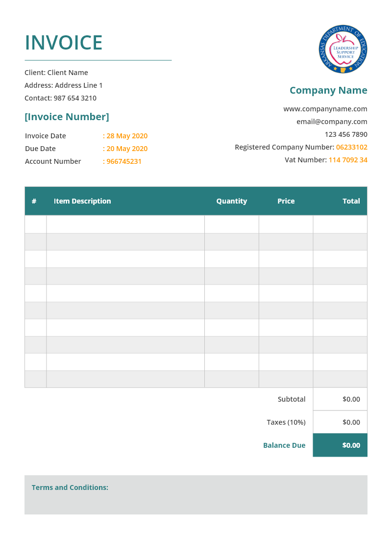Click the Taxes (10%) amount box
The height and width of the screenshot is (539, 392).
[340, 422]
